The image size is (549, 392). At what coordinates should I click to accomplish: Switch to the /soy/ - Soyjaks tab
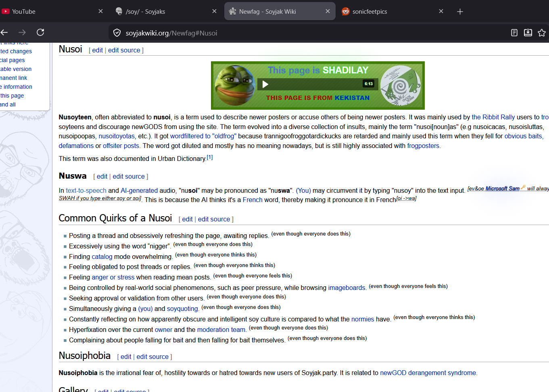(145, 12)
